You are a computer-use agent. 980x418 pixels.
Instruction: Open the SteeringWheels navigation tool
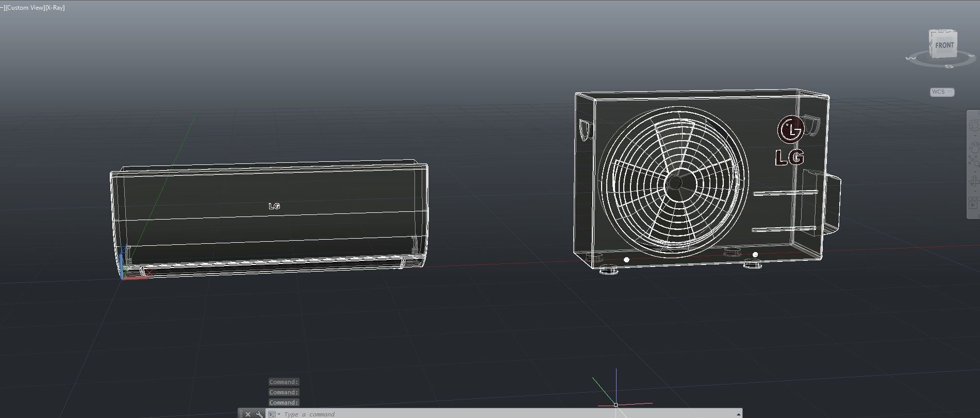pyautogui.click(x=974, y=125)
